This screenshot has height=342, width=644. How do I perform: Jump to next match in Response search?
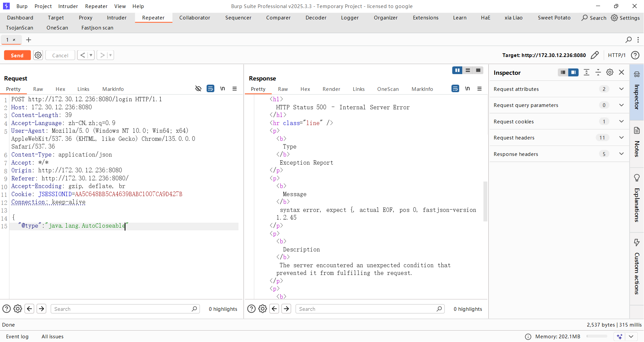tap(286, 309)
